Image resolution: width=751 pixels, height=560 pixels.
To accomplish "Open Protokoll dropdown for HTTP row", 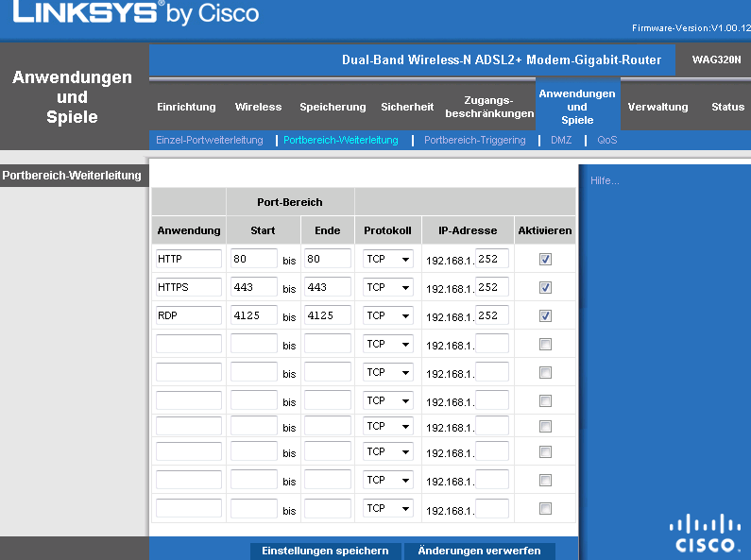I will point(388,259).
